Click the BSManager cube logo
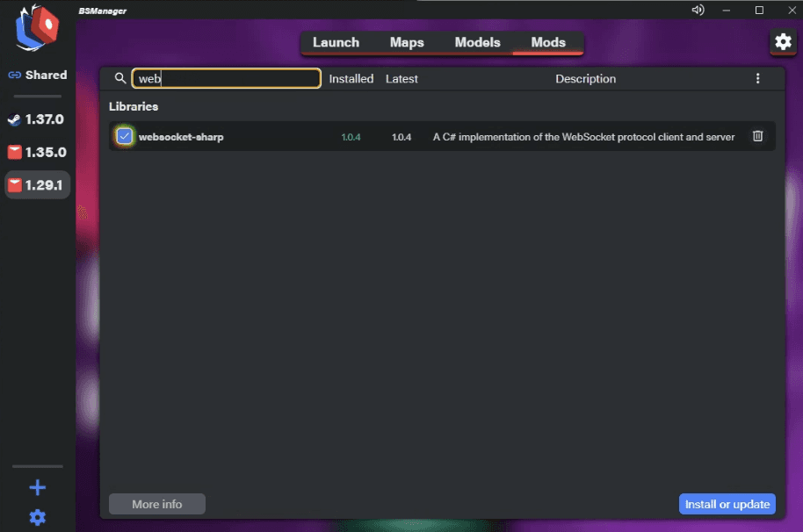 click(x=37, y=27)
